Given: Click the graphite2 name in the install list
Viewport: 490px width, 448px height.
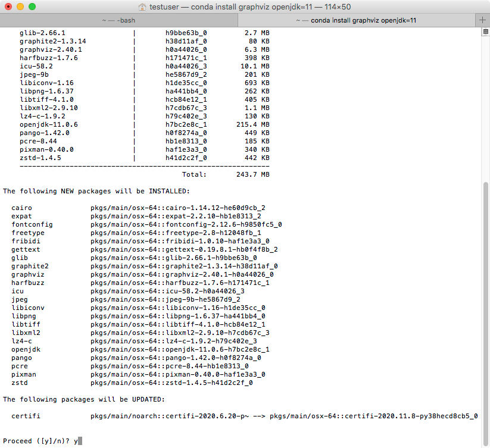Looking at the screenshot, I should pos(30,266).
